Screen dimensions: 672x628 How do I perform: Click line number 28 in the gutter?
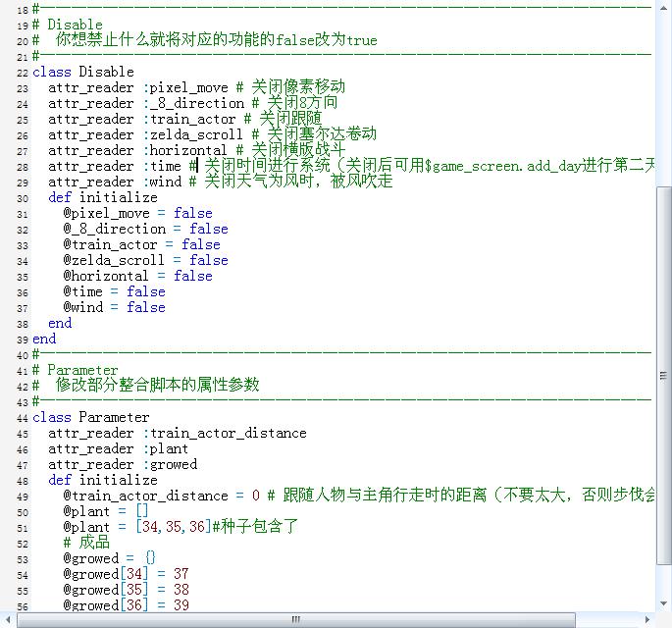pos(23,167)
